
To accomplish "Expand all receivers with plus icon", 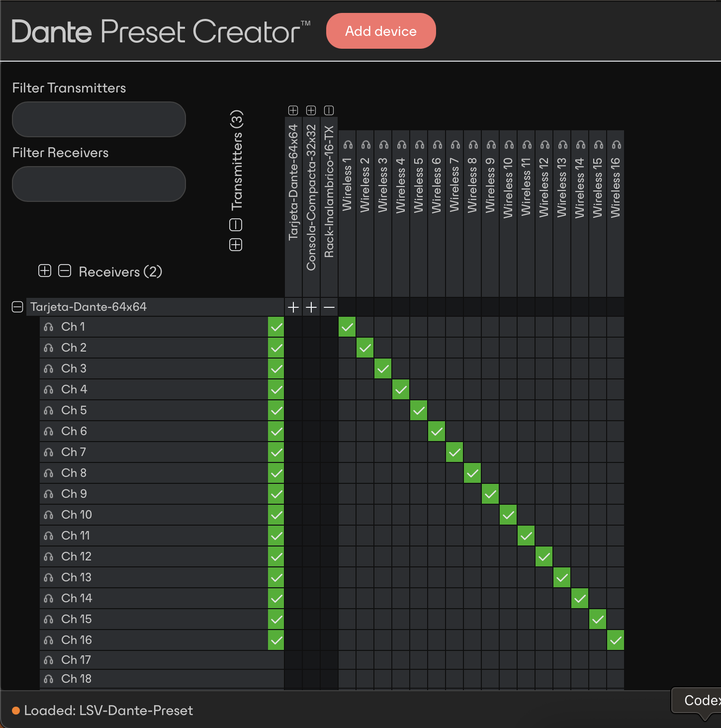I will pos(45,271).
